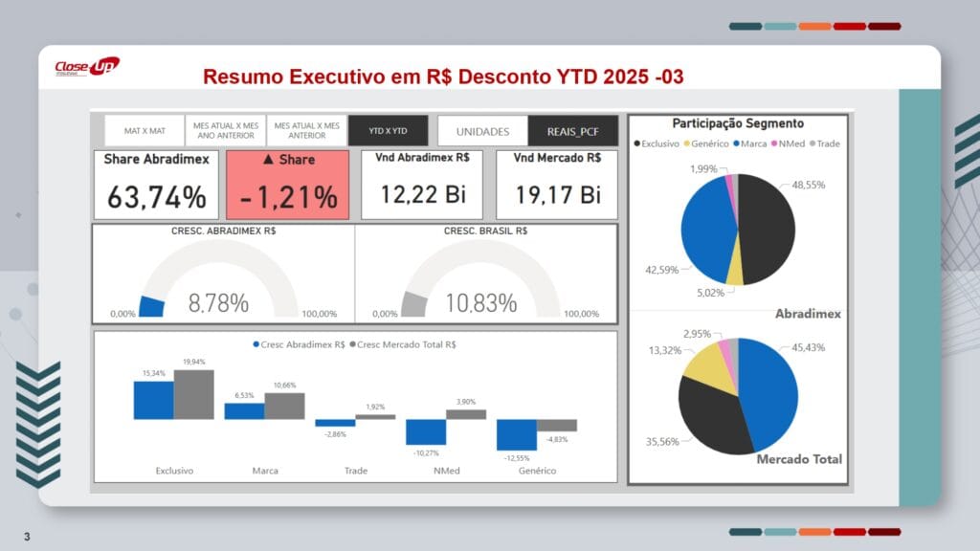Image resolution: width=980 pixels, height=551 pixels.
Task: Click the 48,55% black slice of Abradimex pie
Action: tap(768, 230)
